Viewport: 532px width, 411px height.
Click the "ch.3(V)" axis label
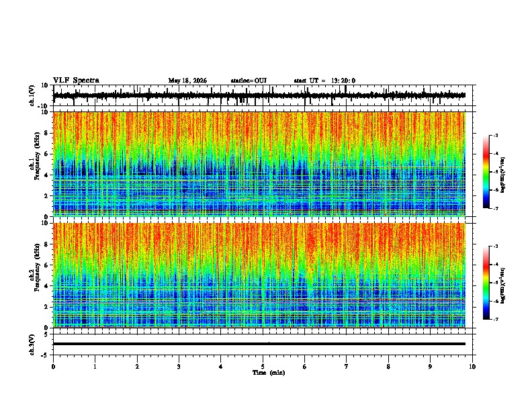pyautogui.click(x=32, y=345)
